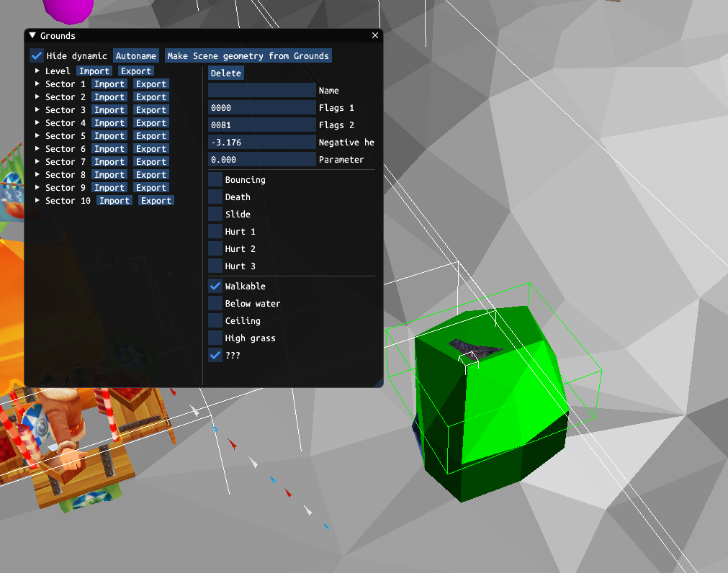
Task: Import grounds for Sector 9
Action: click(109, 188)
